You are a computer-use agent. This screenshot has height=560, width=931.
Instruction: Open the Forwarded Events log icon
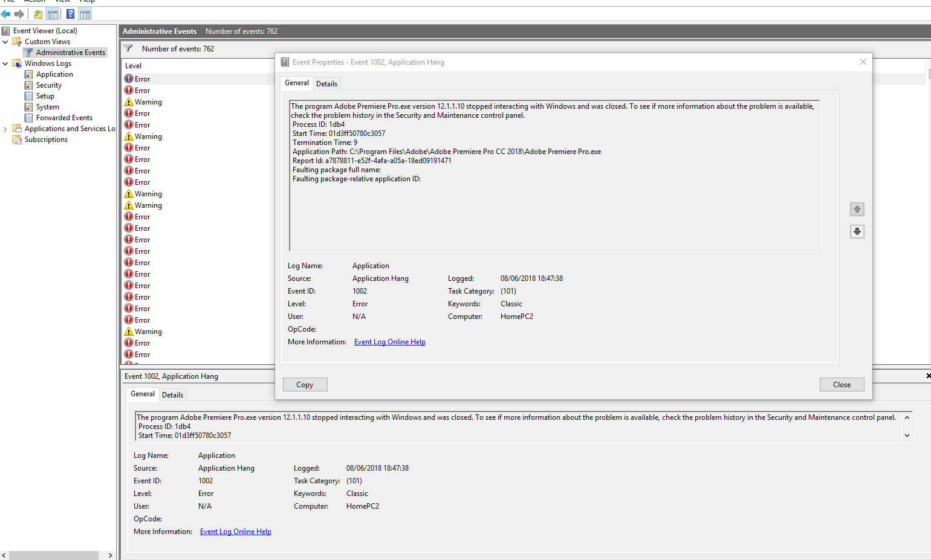point(28,118)
